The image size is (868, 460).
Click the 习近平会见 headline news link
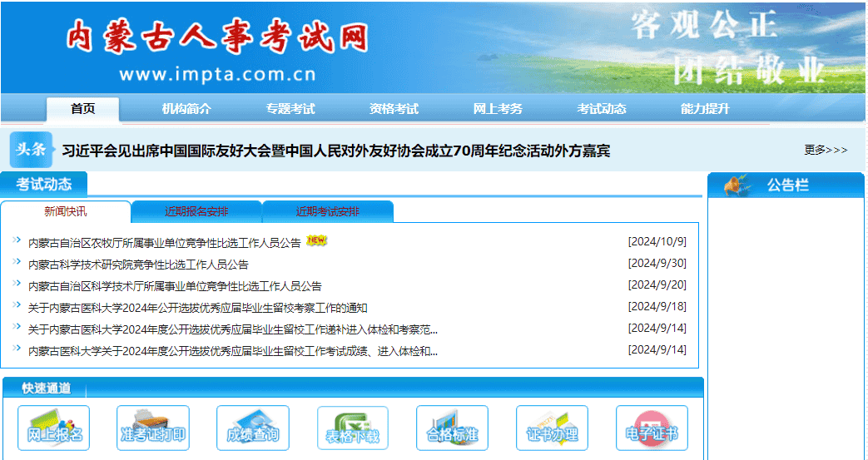coord(336,151)
